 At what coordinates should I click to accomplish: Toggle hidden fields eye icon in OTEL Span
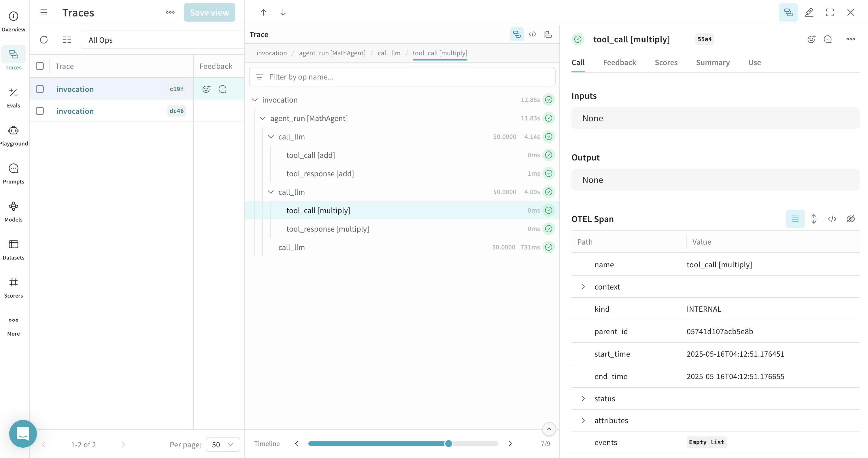point(850,219)
